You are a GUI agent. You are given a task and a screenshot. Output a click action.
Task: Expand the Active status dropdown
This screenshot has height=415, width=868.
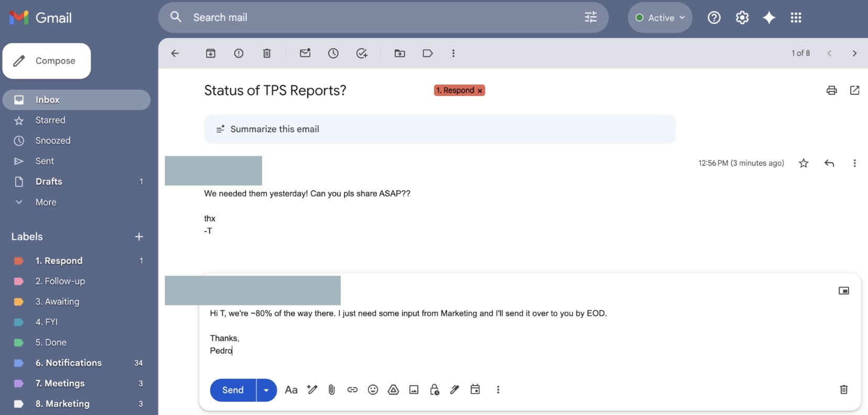[x=660, y=18]
